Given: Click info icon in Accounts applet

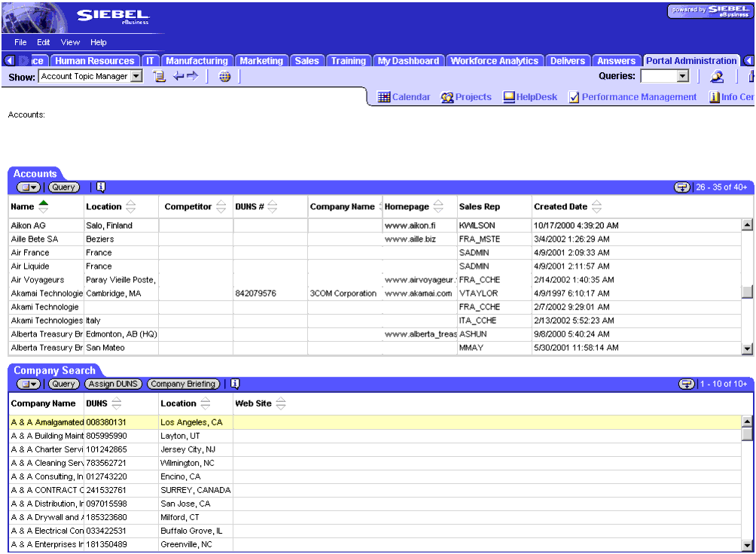Looking at the screenshot, I should click(101, 187).
